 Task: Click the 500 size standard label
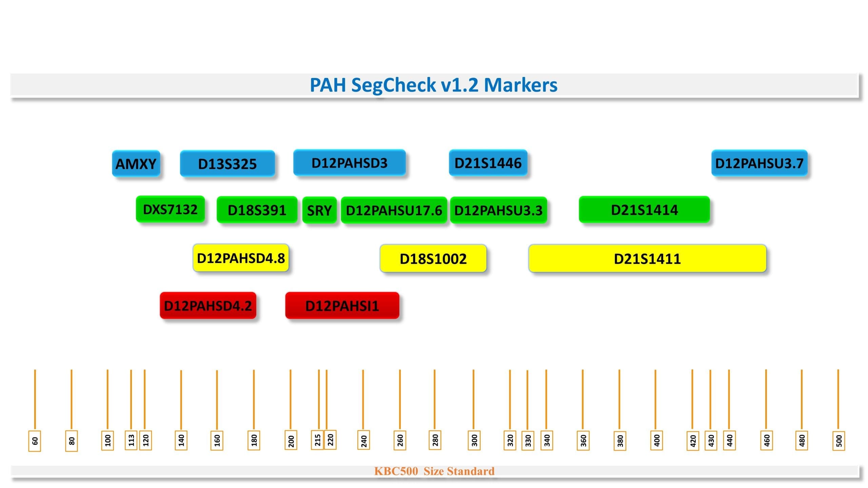point(839,441)
